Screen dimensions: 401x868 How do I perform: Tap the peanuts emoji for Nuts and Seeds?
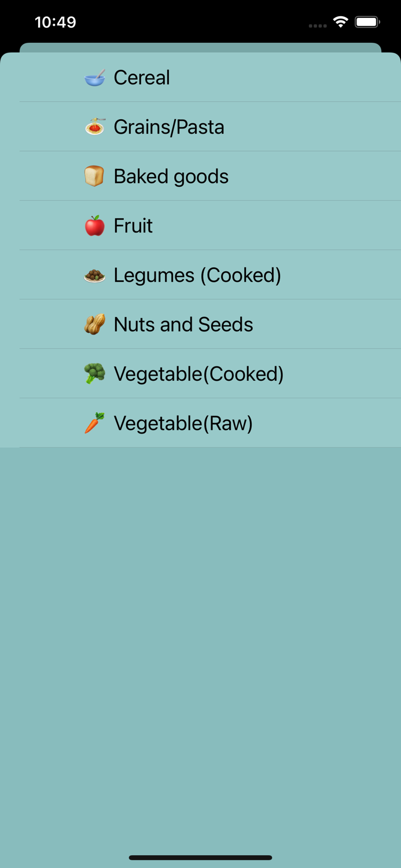coord(95,324)
